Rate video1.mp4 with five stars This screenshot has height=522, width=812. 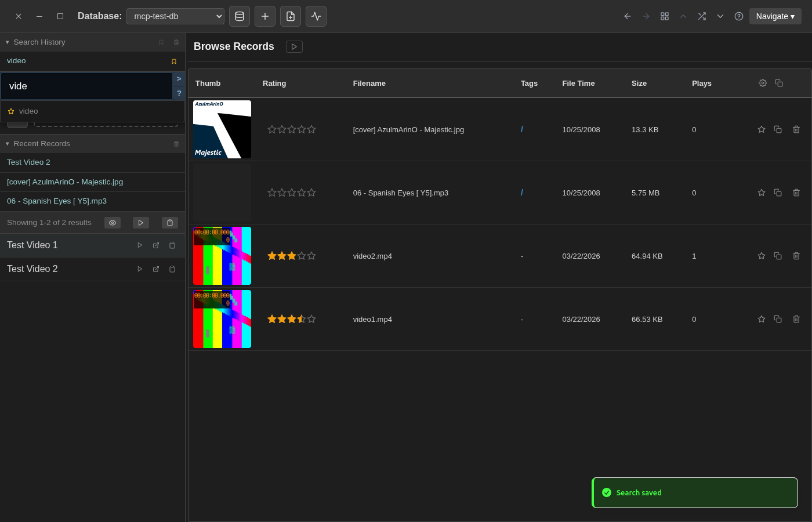pyautogui.click(x=311, y=319)
